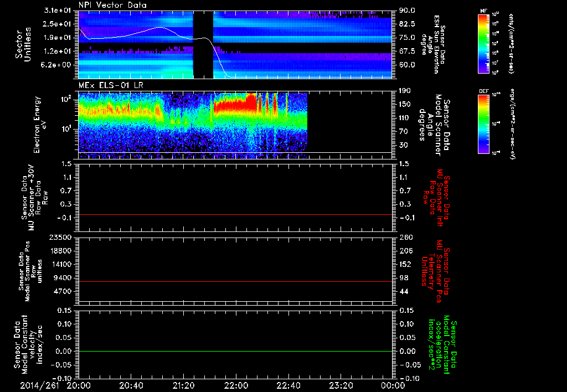Click the NF color bar gradient
This screenshot has height=392, width=567.
[x=483, y=44]
